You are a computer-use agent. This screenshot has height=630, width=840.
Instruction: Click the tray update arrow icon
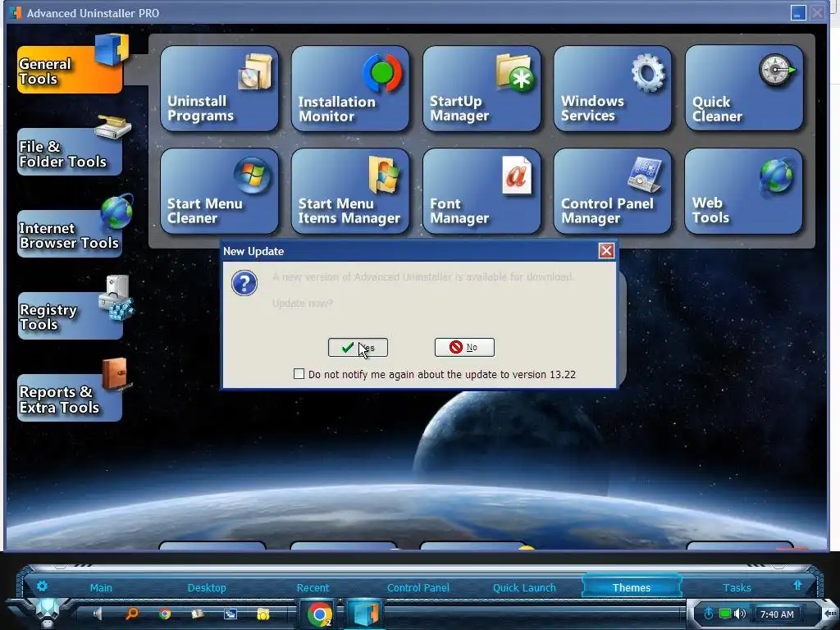click(x=708, y=614)
